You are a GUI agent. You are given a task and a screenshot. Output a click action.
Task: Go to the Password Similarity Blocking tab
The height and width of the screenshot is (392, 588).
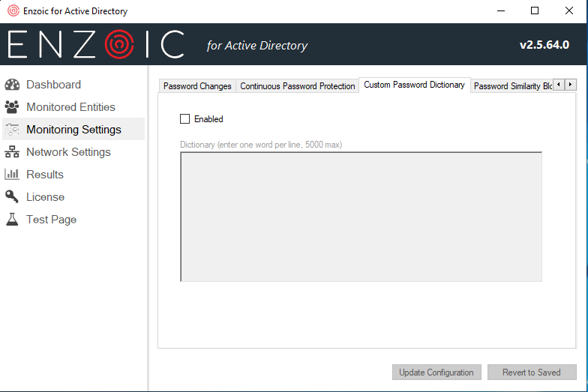tap(511, 86)
